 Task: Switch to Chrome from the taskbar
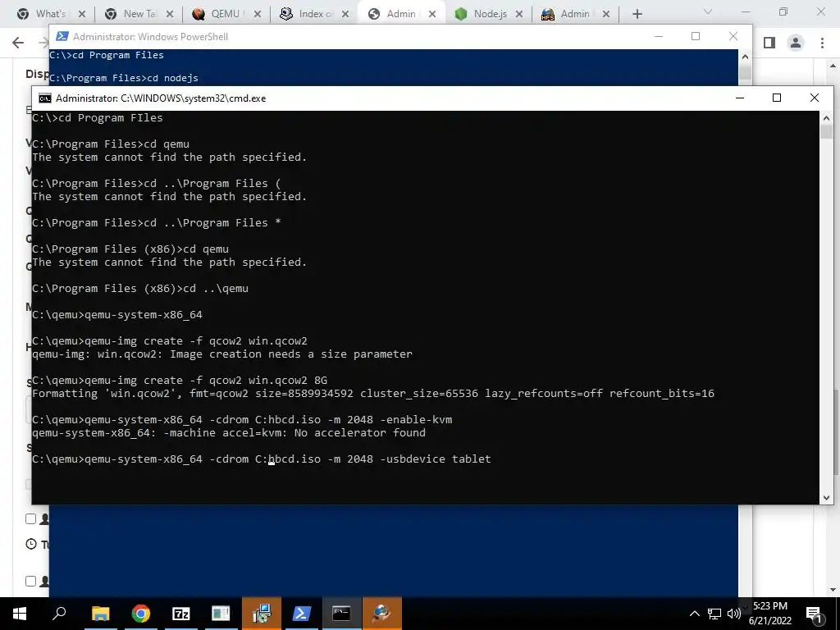[140, 613]
